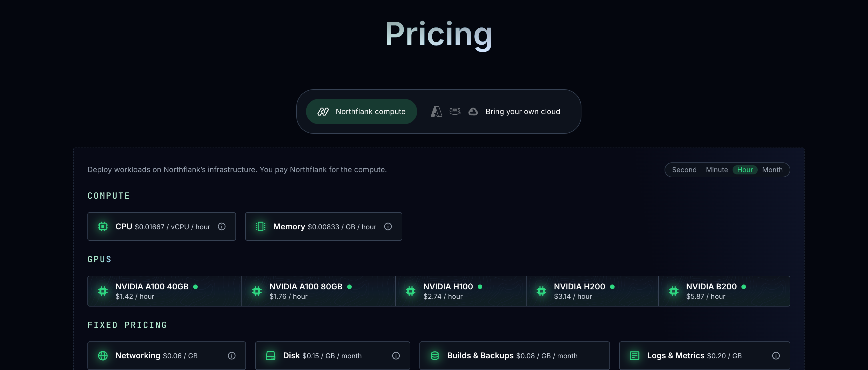Click the NVIDIA A100 80GB card
868x370 pixels.
pyautogui.click(x=318, y=291)
